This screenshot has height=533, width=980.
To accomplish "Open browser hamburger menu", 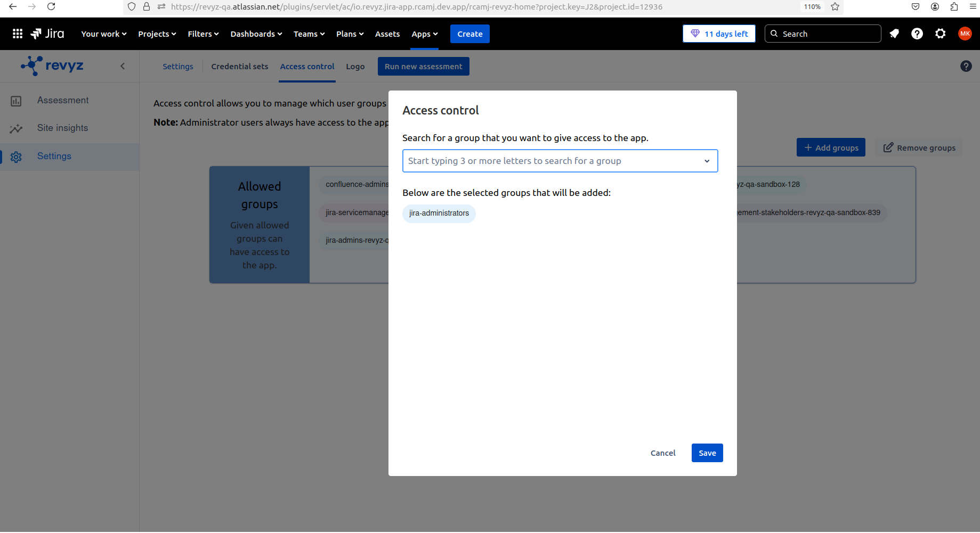I will point(973,6).
